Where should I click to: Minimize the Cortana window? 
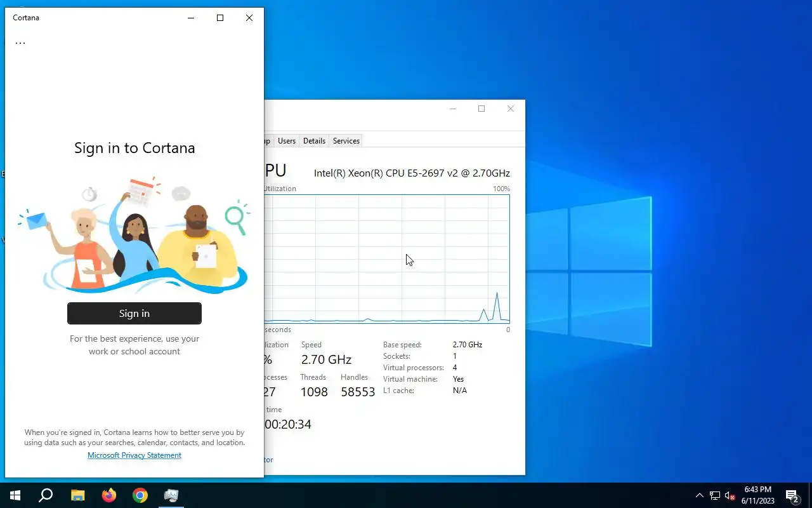[191, 18]
